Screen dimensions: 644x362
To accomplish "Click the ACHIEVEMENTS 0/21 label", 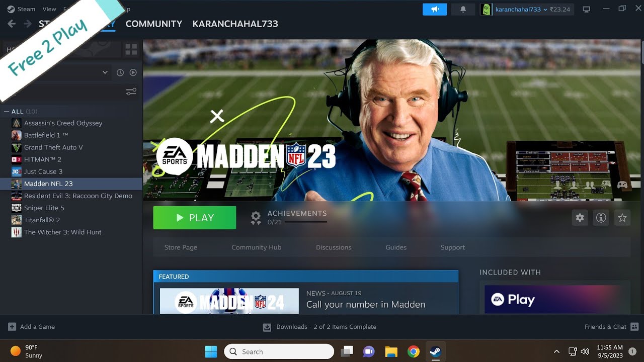I will tap(297, 217).
